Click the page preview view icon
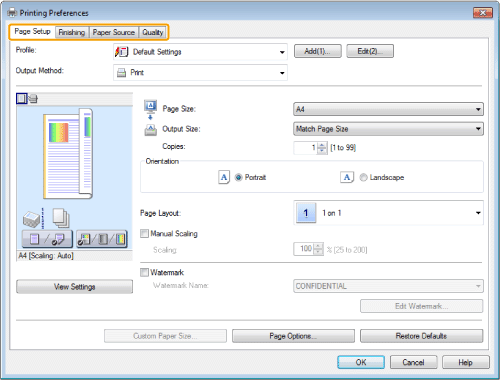 tap(21, 99)
